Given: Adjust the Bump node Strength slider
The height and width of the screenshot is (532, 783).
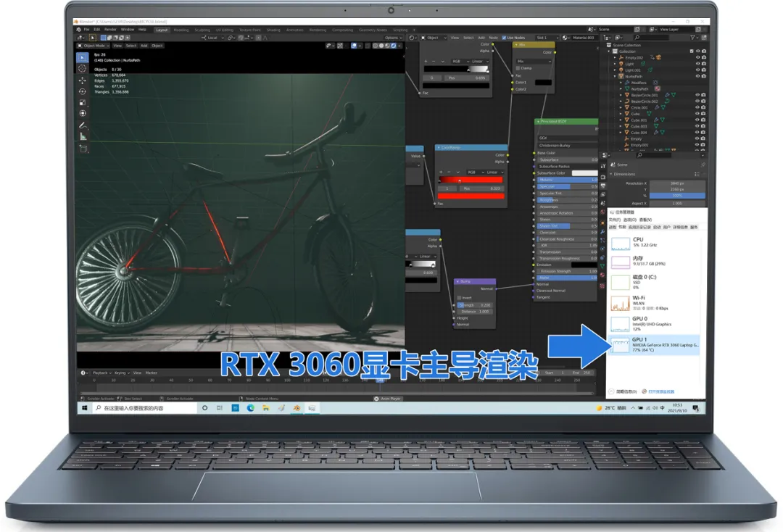Looking at the screenshot, I should pos(474,305).
